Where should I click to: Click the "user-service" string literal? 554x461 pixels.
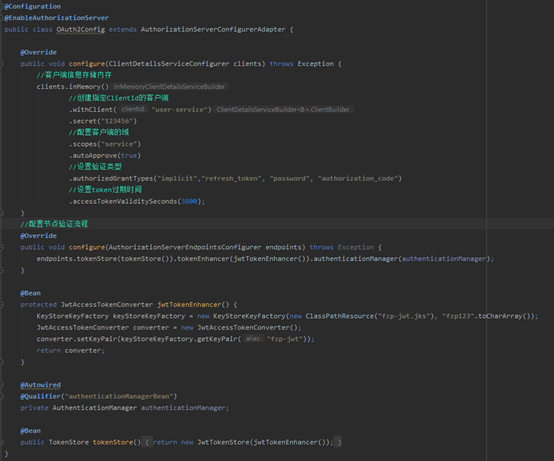pyautogui.click(x=179, y=110)
